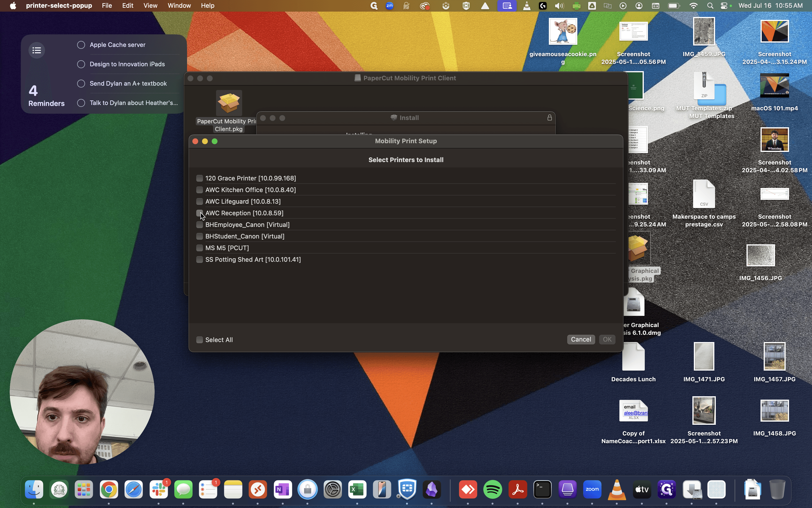Launch Microsoft Excel from the Dock
Image resolution: width=812 pixels, height=508 pixels.
[x=358, y=490]
